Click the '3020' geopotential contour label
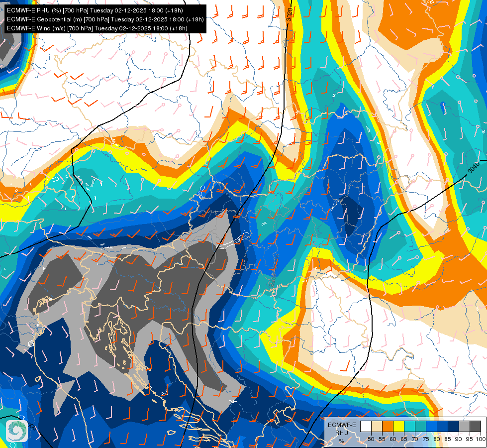This screenshot has height=448, width=487. tap(289, 14)
